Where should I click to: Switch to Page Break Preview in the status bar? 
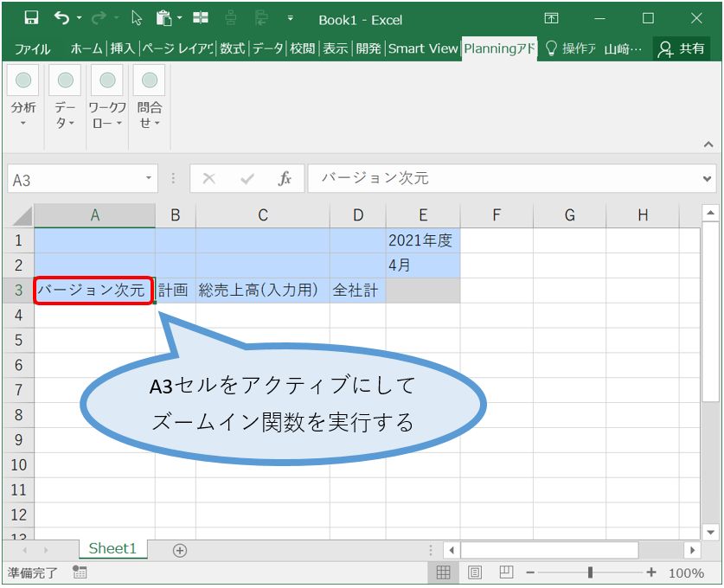(506, 572)
